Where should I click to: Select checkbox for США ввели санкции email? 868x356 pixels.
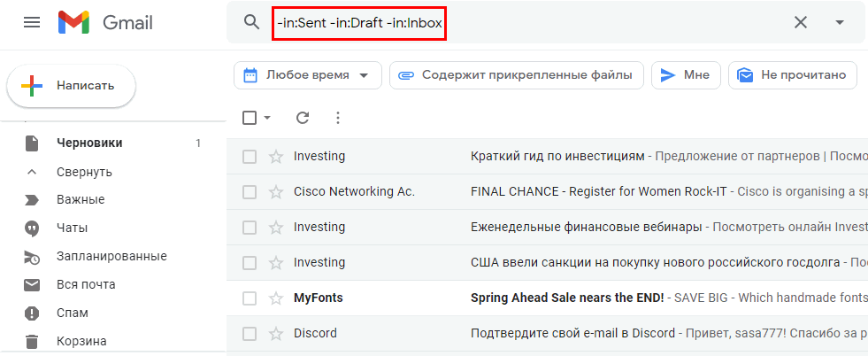[x=250, y=263]
